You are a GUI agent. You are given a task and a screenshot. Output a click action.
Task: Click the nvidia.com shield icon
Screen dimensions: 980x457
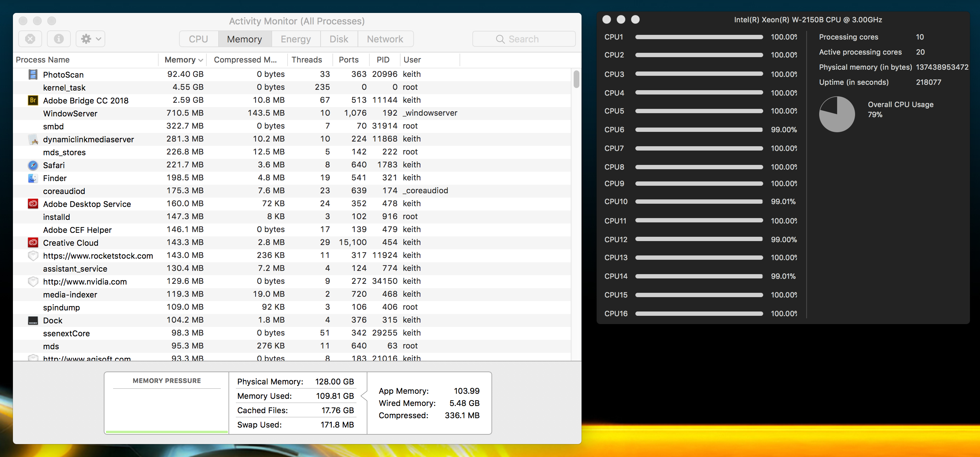coord(33,281)
